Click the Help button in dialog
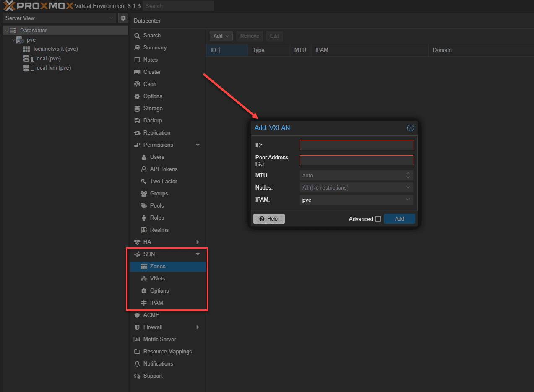 point(269,219)
